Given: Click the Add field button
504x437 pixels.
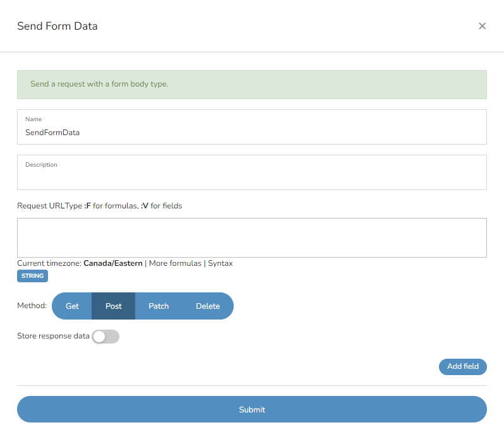Looking at the screenshot, I should (462, 367).
